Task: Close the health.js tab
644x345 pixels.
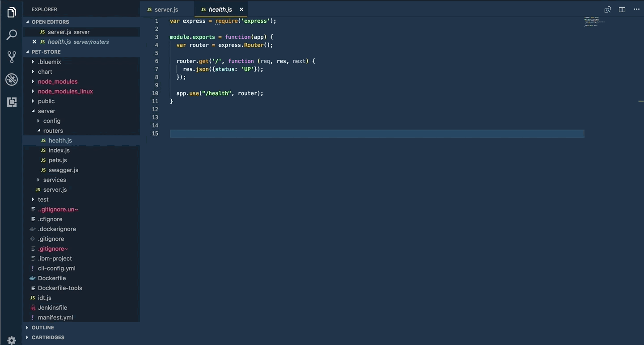Action: (241, 9)
